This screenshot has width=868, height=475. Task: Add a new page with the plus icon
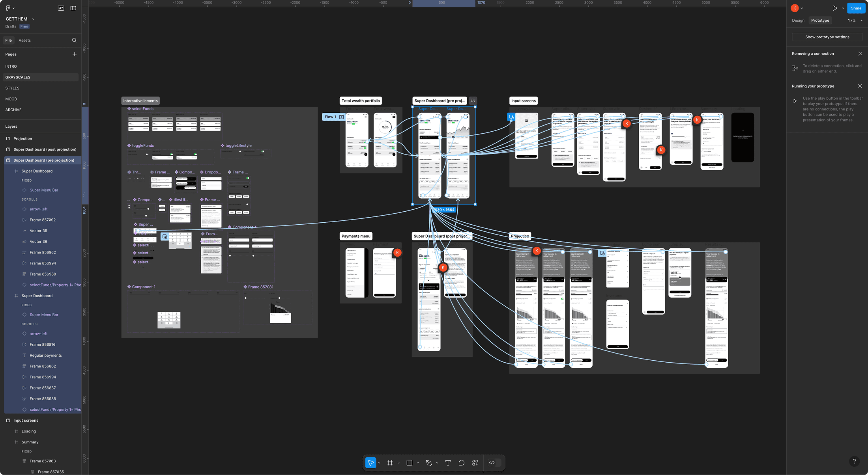[x=75, y=54]
